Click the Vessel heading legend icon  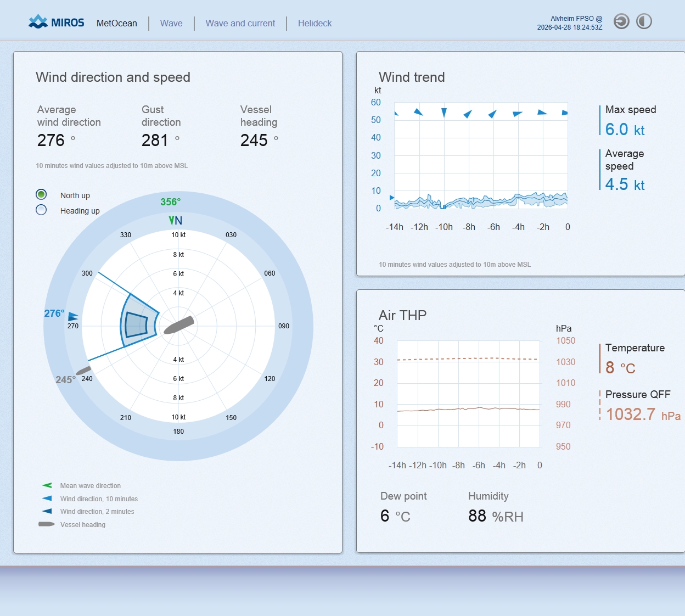pyautogui.click(x=47, y=524)
